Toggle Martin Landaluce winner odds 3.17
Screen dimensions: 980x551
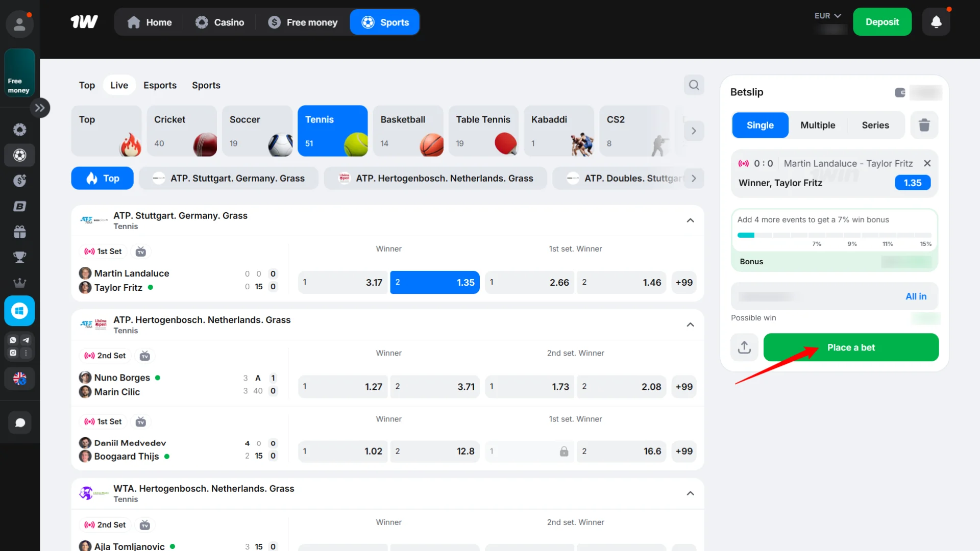[x=342, y=282]
